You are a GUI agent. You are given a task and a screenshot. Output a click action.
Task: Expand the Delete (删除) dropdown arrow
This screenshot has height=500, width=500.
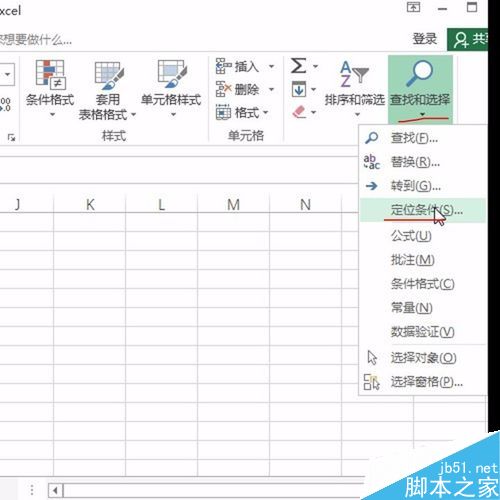tap(272, 89)
